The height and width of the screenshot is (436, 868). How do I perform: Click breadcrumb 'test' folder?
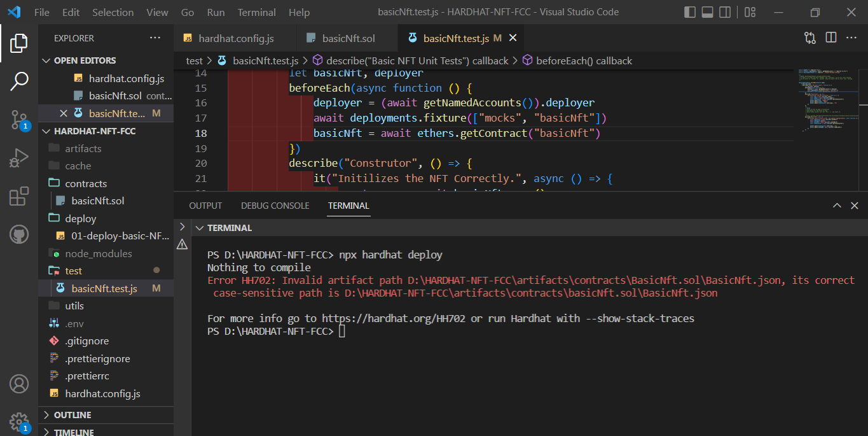click(194, 61)
